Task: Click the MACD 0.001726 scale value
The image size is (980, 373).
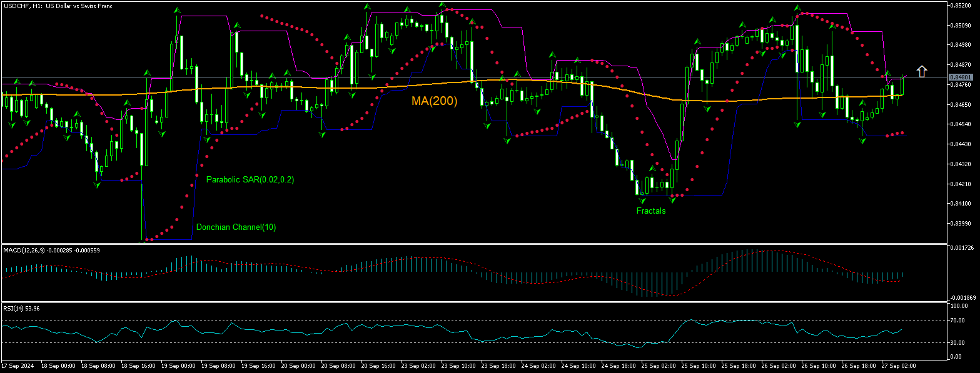Action: (x=962, y=249)
